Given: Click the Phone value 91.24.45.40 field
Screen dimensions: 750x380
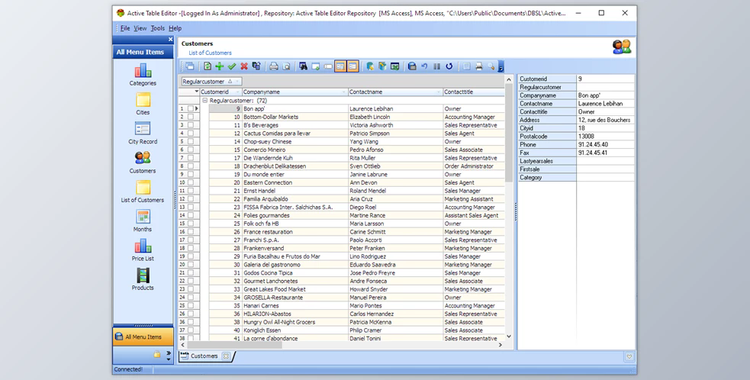Looking at the screenshot, I should pyautogui.click(x=606, y=145).
